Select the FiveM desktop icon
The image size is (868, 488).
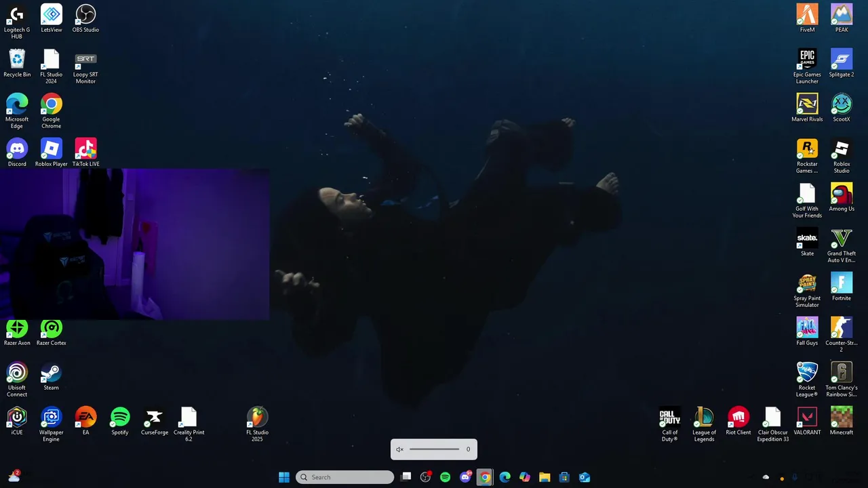tap(807, 18)
